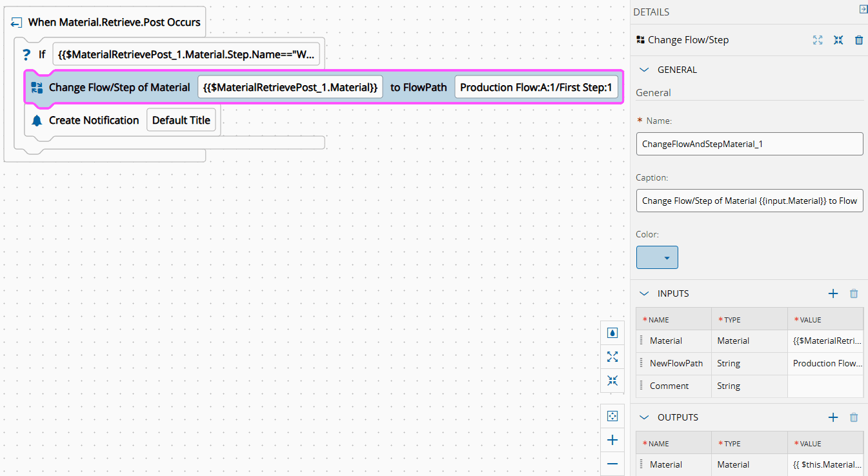868x476 pixels.
Task: Delete the Change Flow/Step activity via the header trash icon
Action: 859,40
